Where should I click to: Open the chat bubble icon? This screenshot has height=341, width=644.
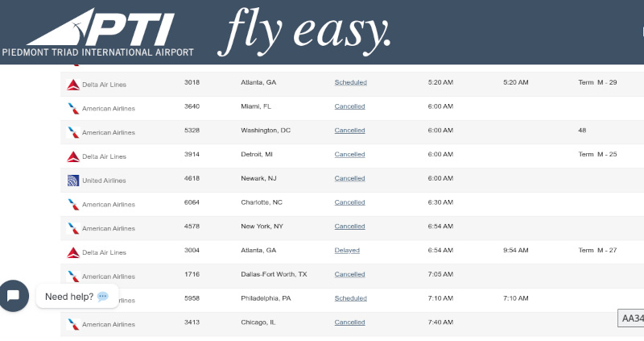pos(14,295)
